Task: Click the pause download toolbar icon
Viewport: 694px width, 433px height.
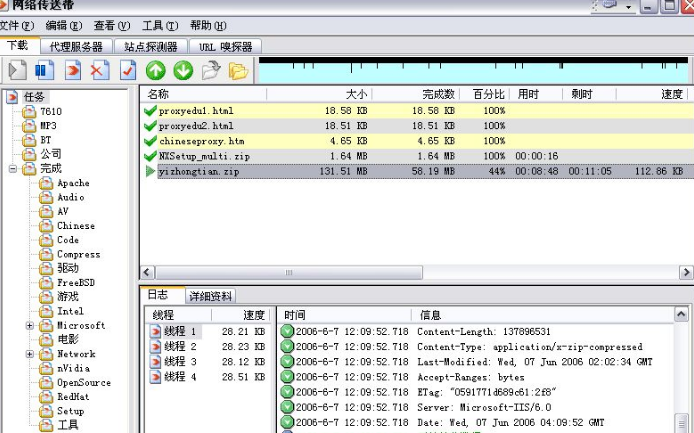Action: click(44, 70)
